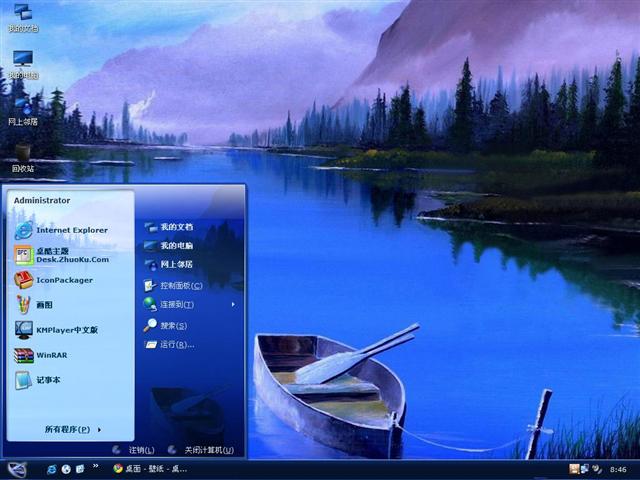Viewport: 640px width, 480px height.
Task: Expand 所有程序(P) all programs
Action: pos(73,429)
